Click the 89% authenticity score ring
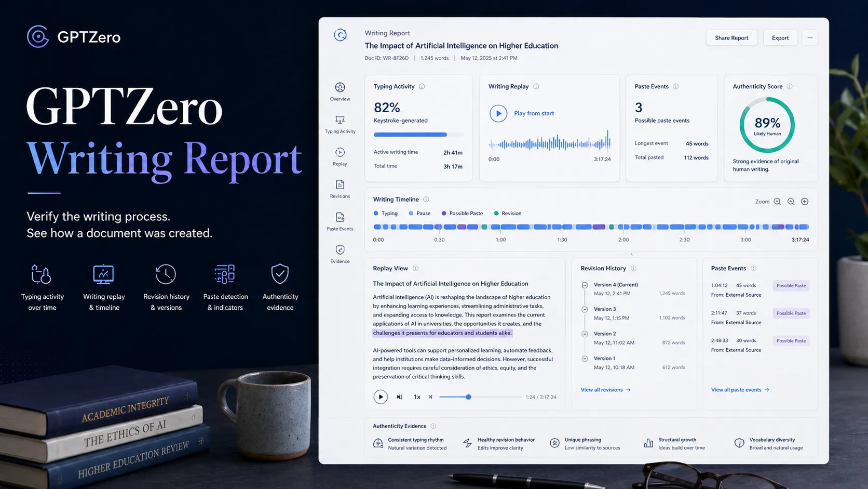868x489 pixels. [x=767, y=125]
